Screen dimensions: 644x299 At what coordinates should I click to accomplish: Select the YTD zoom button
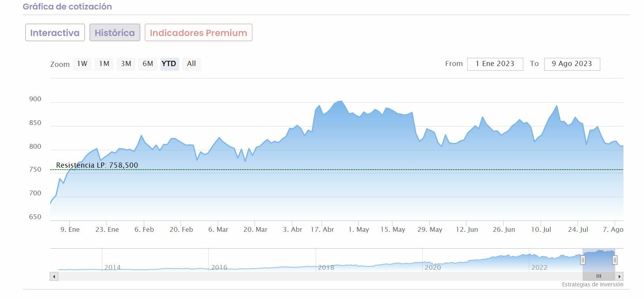click(169, 64)
